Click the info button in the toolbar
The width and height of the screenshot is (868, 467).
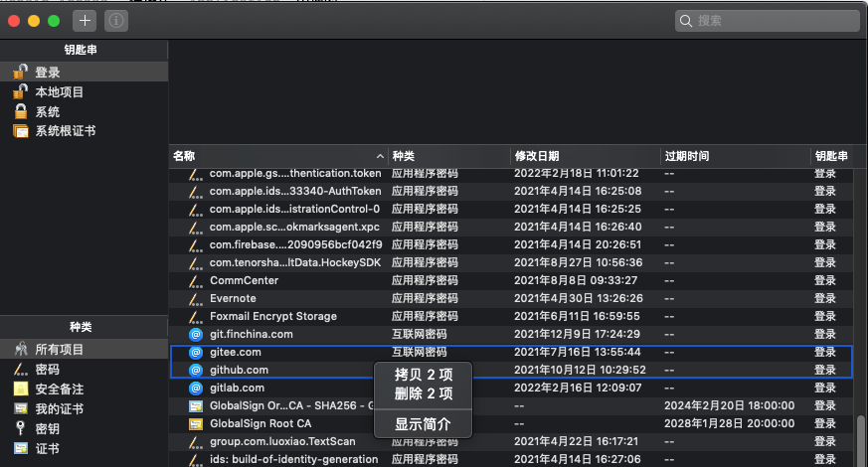point(116,21)
